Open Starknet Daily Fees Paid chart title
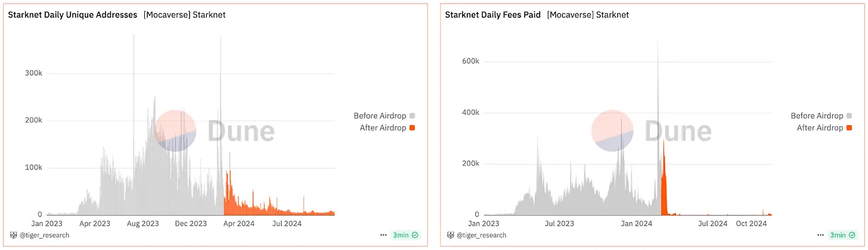Viewport: 868px width, 250px height. tap(493, 14)
